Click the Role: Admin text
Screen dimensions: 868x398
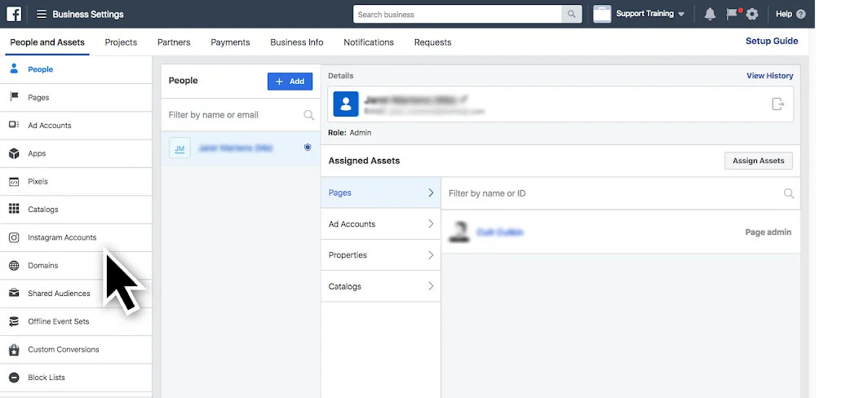pyautogui.click(x=350, y=133)
